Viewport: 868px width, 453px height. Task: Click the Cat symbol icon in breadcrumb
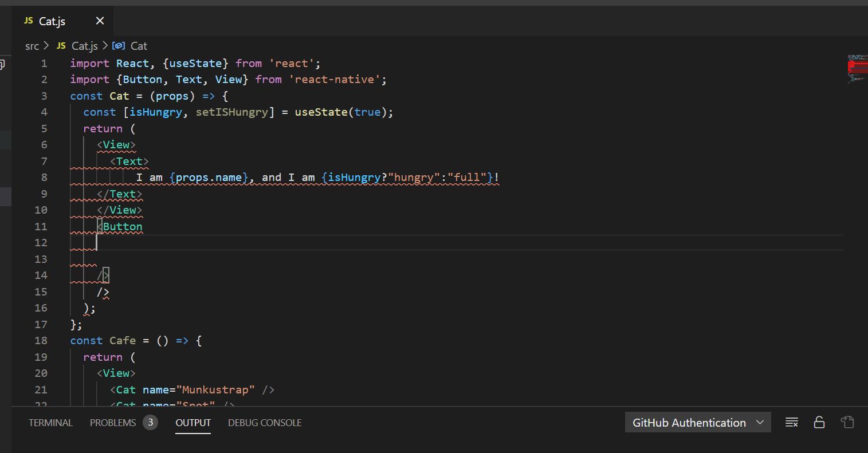tap(119, 46)
